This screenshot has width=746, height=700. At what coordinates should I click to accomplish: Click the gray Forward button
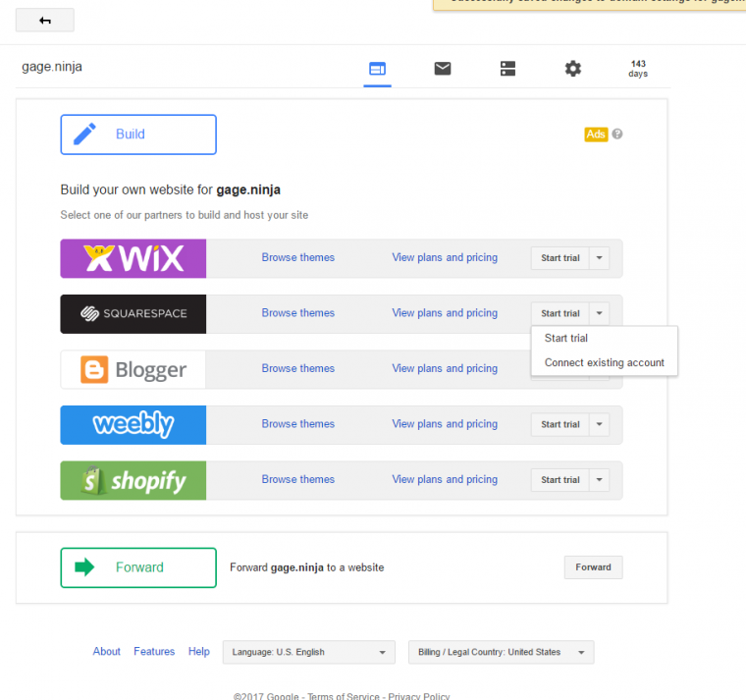(x=593, y=567)
